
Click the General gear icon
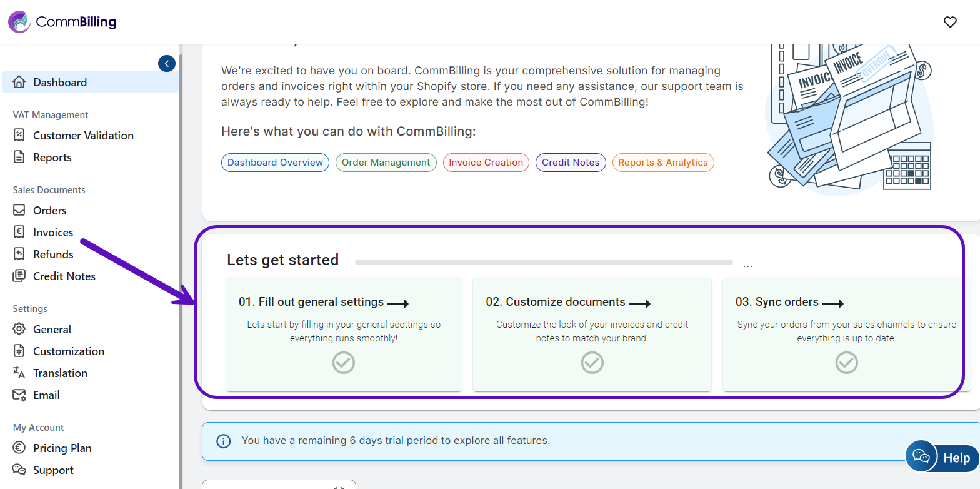pos(19,329)
